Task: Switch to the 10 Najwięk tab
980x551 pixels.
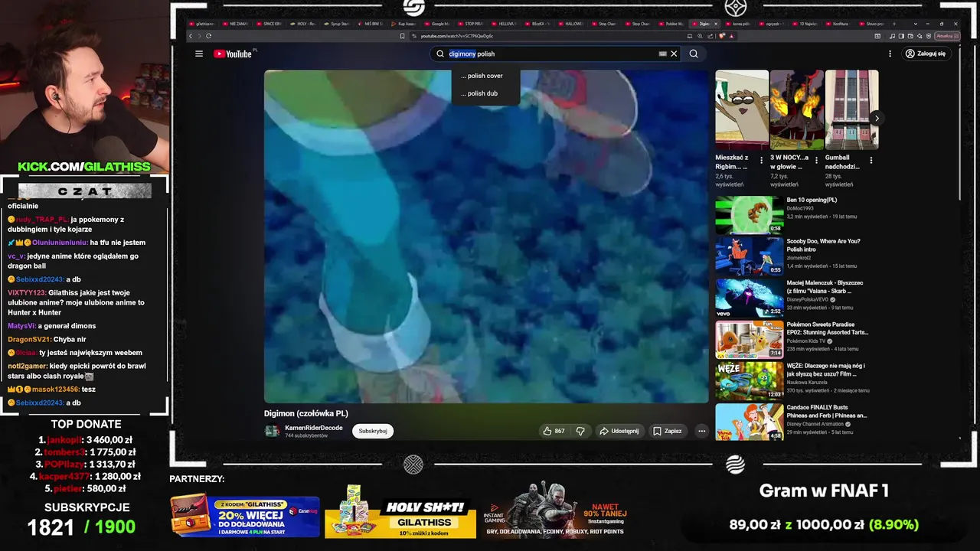Action: tap(805, 24)
